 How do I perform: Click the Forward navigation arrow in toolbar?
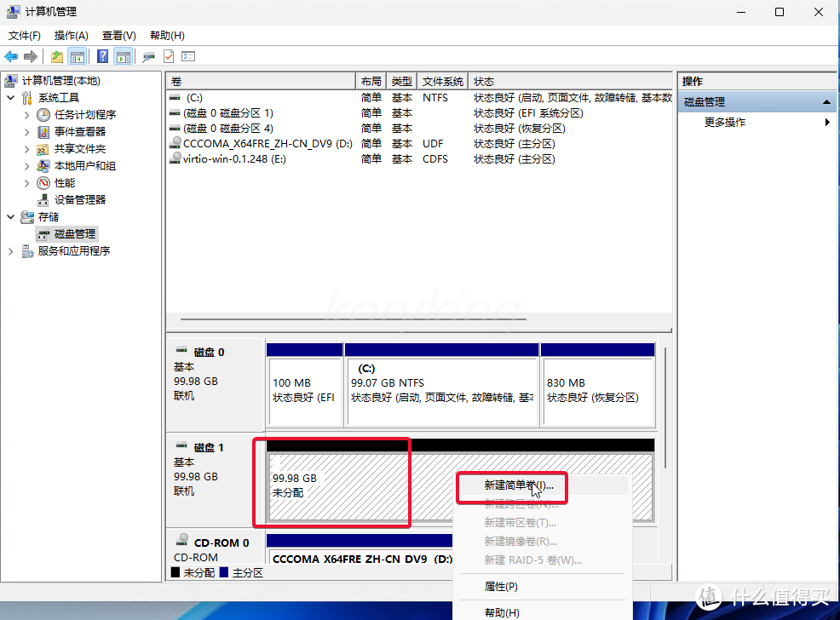coord(32,56)
